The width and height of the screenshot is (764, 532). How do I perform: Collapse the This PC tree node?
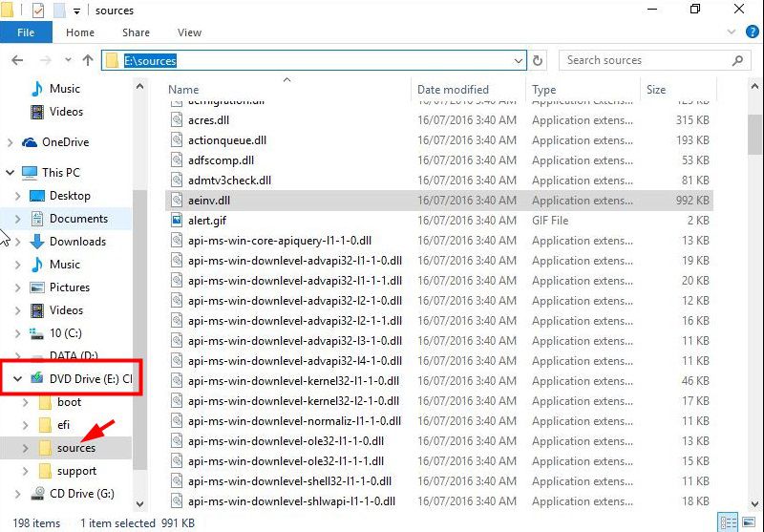point(11,173)
